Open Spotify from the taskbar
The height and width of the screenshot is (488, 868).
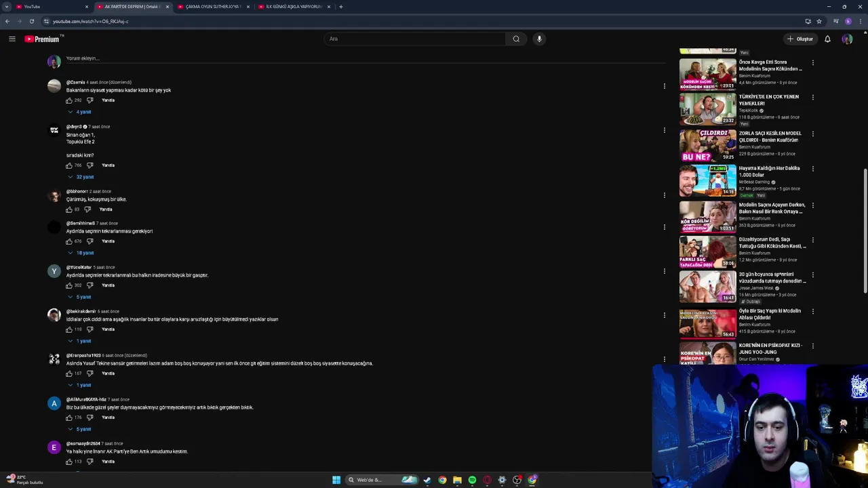(472, 480)
